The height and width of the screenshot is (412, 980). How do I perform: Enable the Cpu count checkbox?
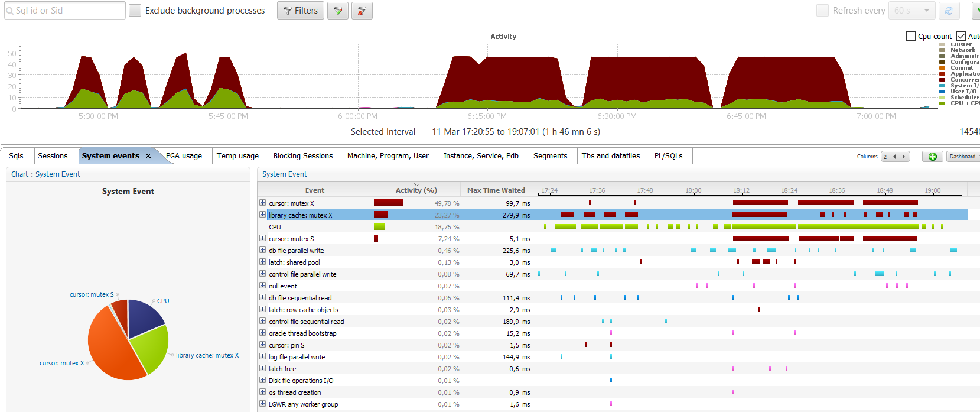910,37
